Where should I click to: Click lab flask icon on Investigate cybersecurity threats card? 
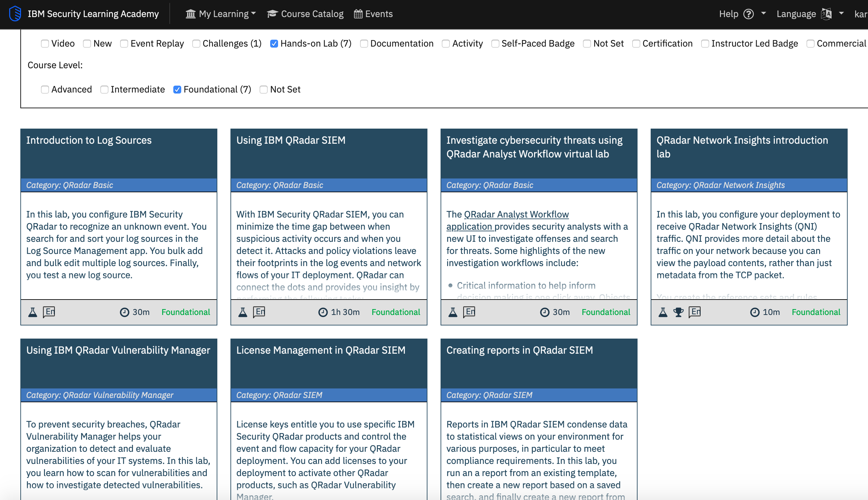coord(453,312)
